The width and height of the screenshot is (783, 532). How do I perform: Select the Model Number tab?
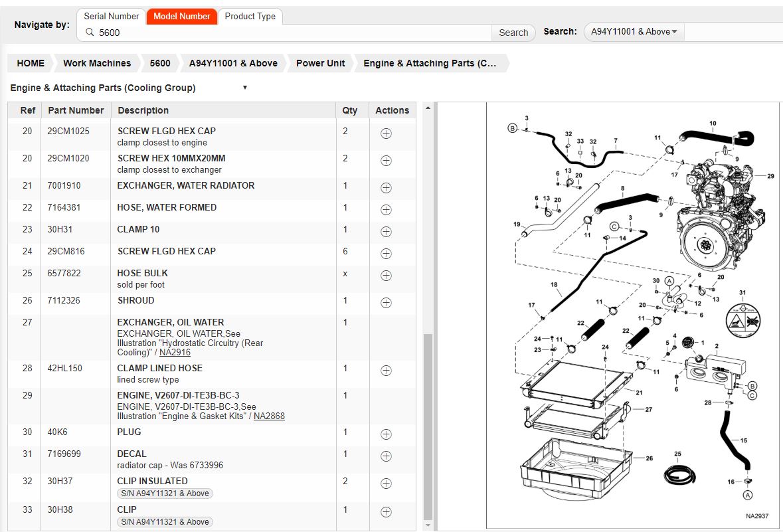[182, 17]
